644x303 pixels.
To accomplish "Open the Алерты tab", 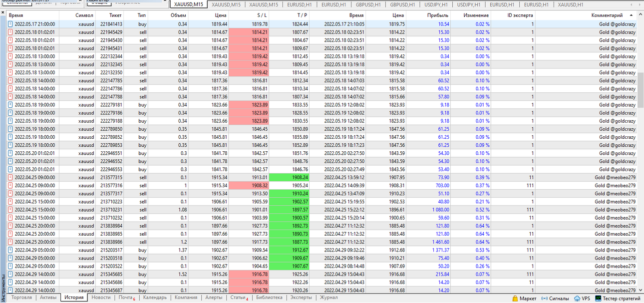I will (214, 298).
